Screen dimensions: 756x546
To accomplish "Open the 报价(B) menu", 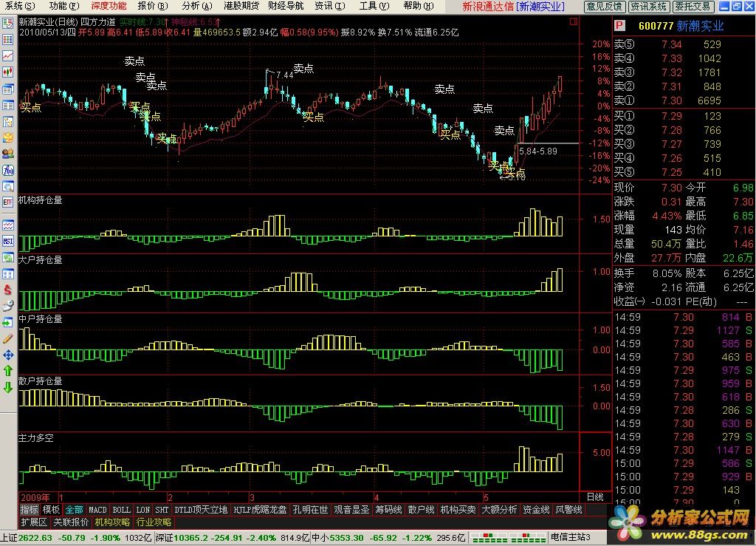I will [x=152, y=6].
